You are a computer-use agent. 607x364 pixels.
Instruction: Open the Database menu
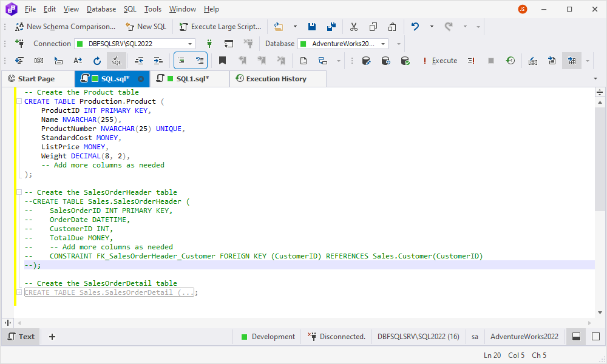[x=101, y=9]
